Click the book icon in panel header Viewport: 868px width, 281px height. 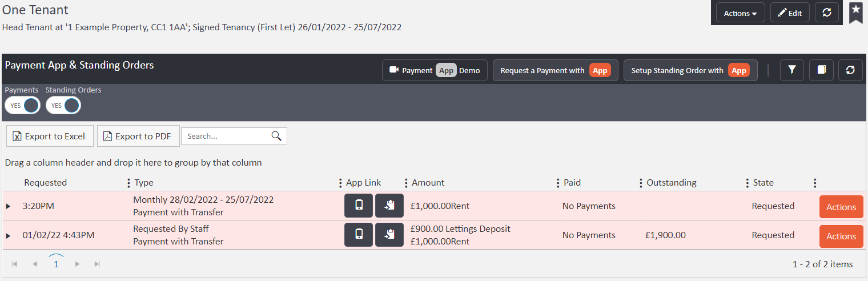tap(821, 70)
